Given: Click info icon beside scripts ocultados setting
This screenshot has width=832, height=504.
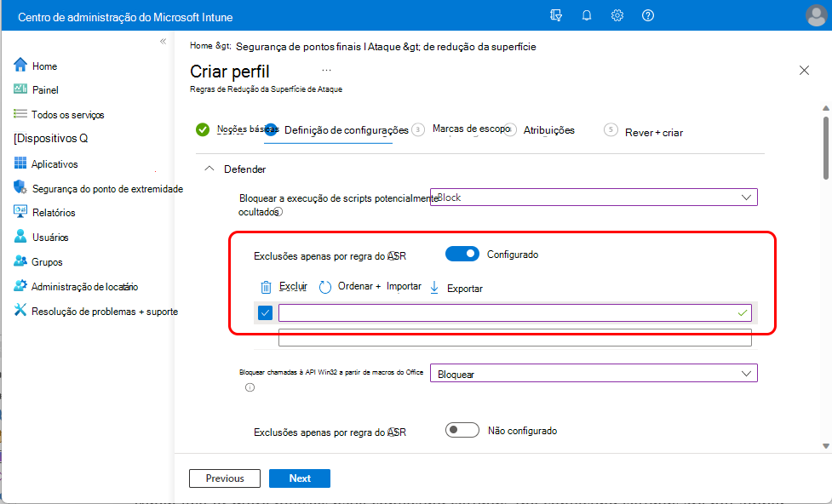Looking at the screenshot, I should 278,212.
